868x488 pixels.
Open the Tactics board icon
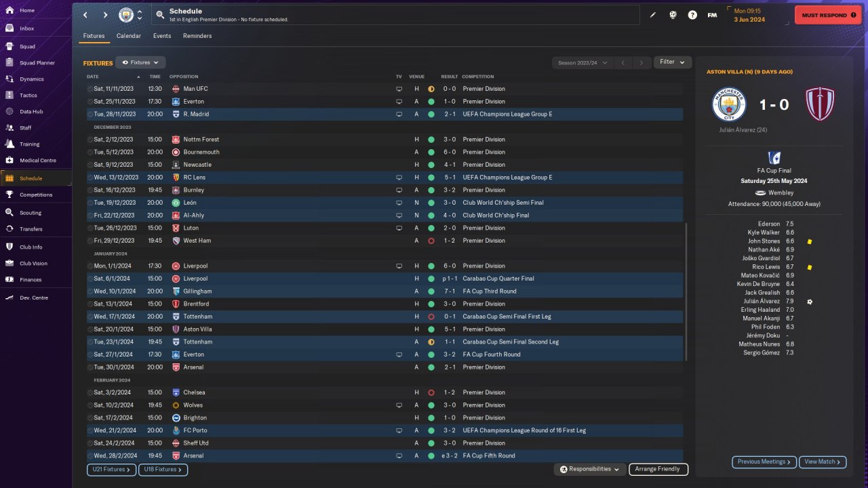pos(9,96)
